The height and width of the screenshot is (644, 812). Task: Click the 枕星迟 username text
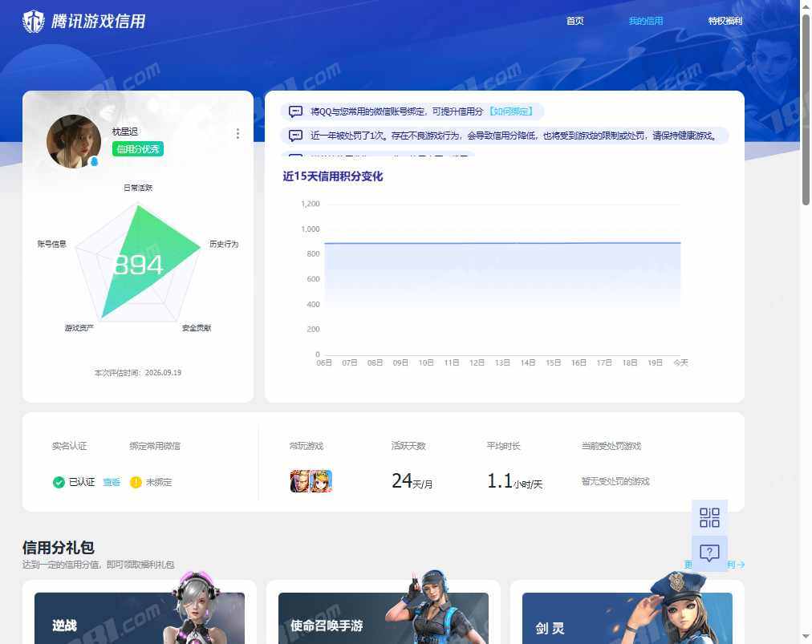[x=125, y=132]
